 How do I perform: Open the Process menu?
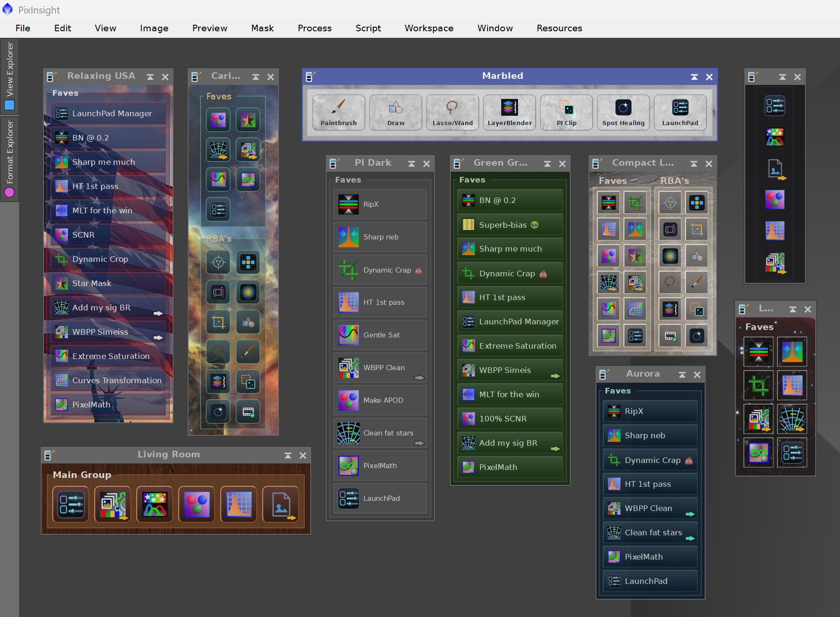tap(315, 28)
